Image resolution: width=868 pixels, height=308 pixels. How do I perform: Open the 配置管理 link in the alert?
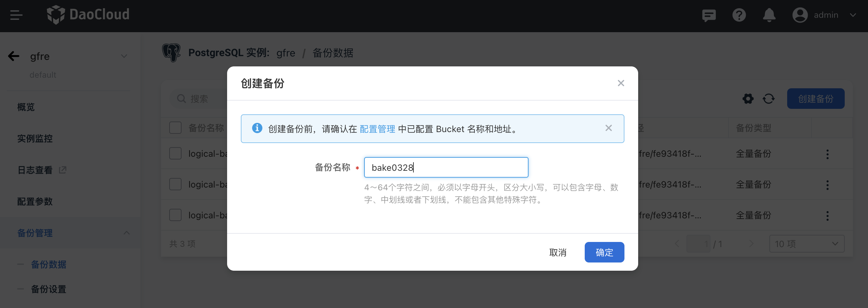point(377,129)
